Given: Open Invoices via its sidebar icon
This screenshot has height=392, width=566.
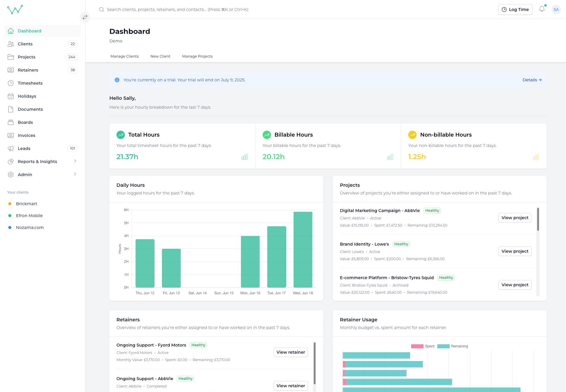Looking at the screenshot, I should click(x=11, y=135).
